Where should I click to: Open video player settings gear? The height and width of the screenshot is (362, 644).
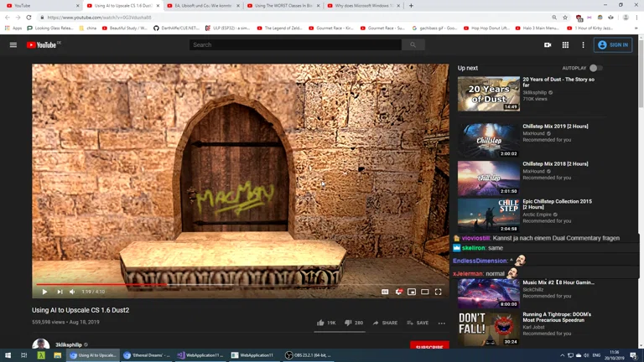click(398, 292)
